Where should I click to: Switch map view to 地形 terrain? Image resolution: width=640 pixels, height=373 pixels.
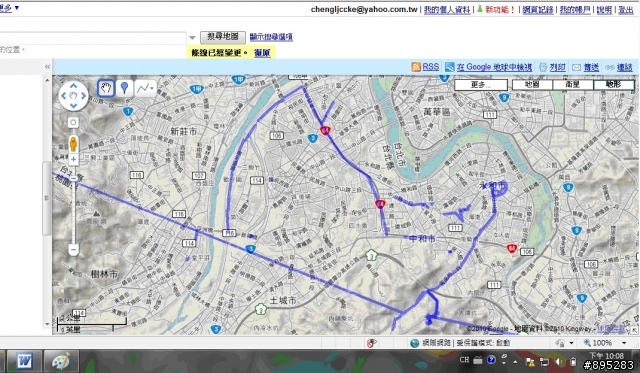click(x=613, y=84)
